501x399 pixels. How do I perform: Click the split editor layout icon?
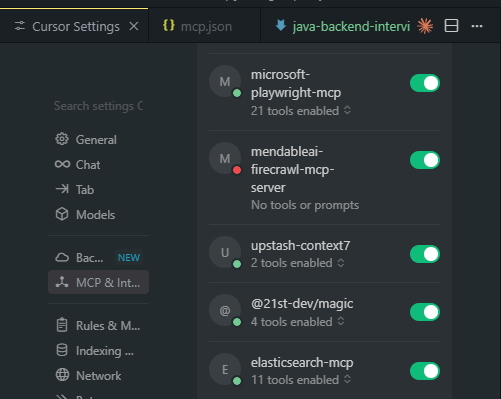(451, 26)
